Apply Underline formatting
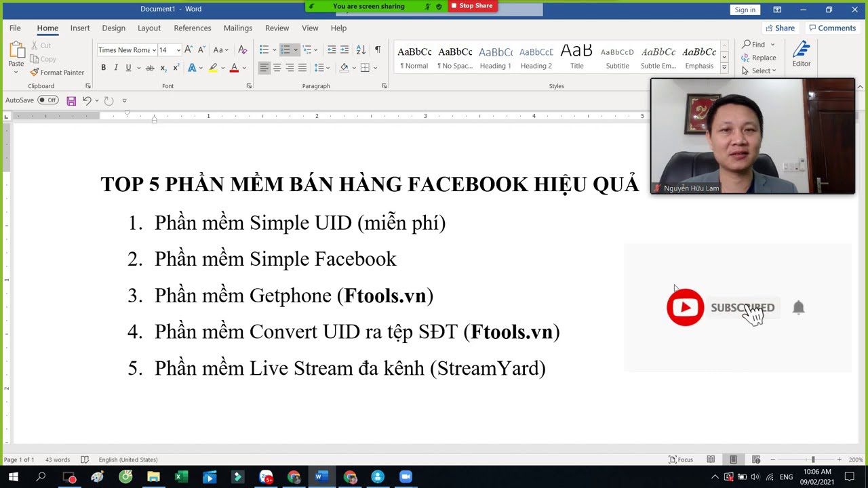The image size is (868, 488). [128, 68]
